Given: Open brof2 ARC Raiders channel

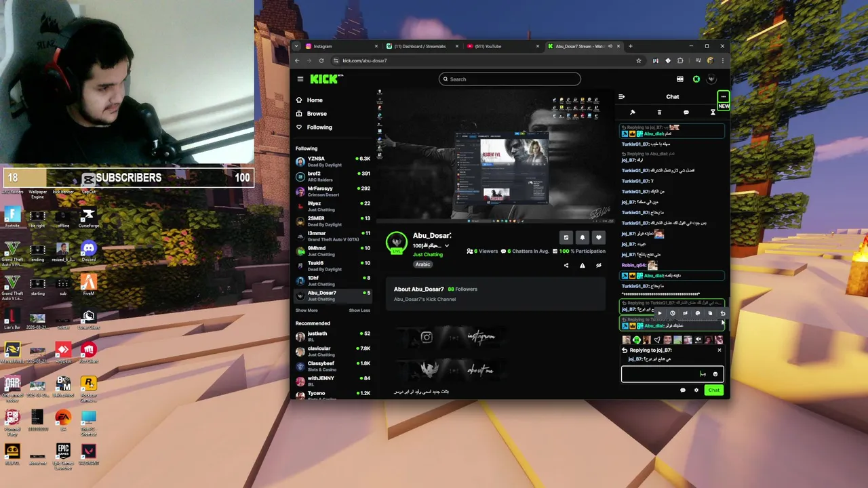Looking at the screenshot, I should (333, 176).
